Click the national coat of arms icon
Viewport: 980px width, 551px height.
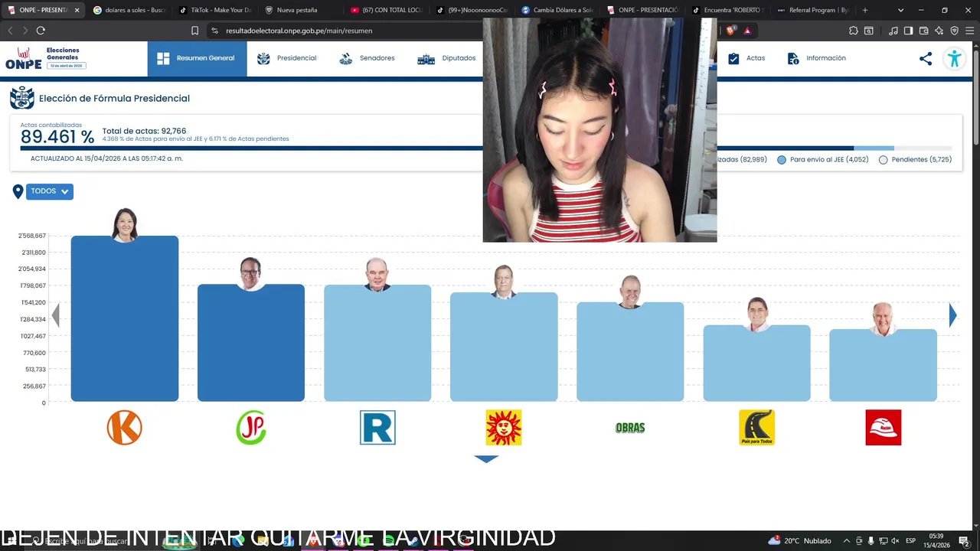click(x=22, y=98)
